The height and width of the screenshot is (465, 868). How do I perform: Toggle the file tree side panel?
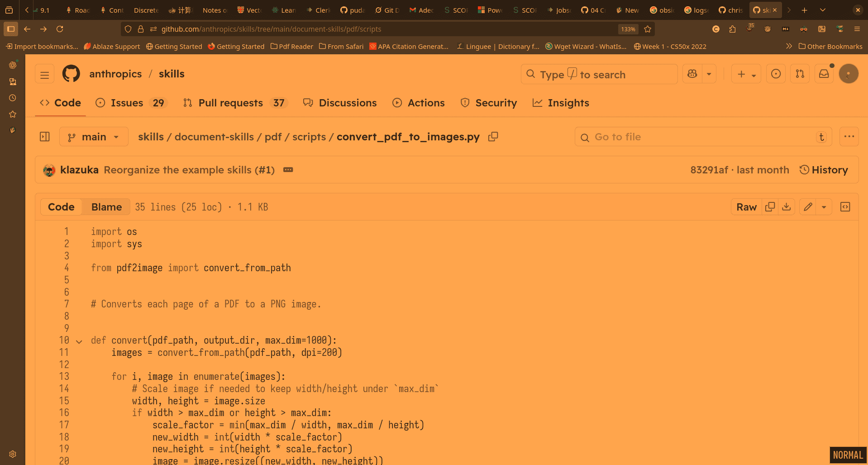point(45,137)
